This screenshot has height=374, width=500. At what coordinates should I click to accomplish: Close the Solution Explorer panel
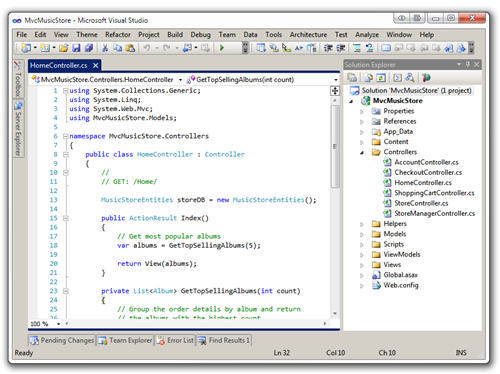477,64
